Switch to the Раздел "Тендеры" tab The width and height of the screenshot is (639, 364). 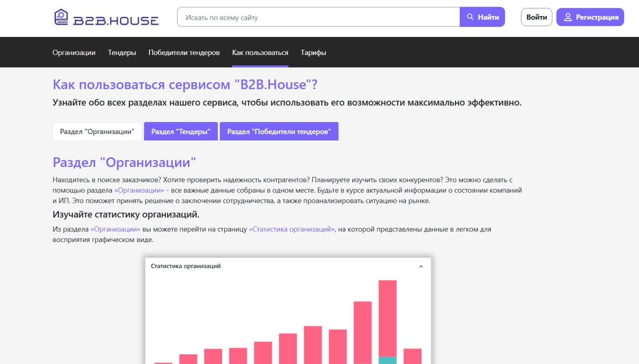point(181,132)
